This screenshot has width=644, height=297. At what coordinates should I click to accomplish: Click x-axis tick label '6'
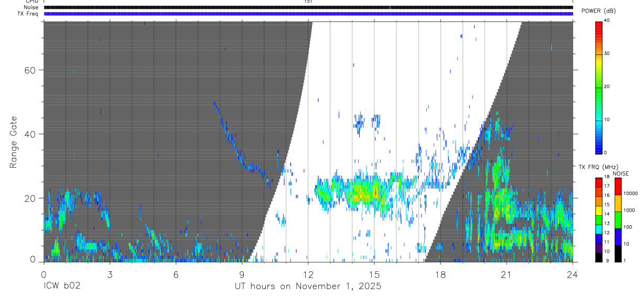pyautogui.click(x=176, y=274)
